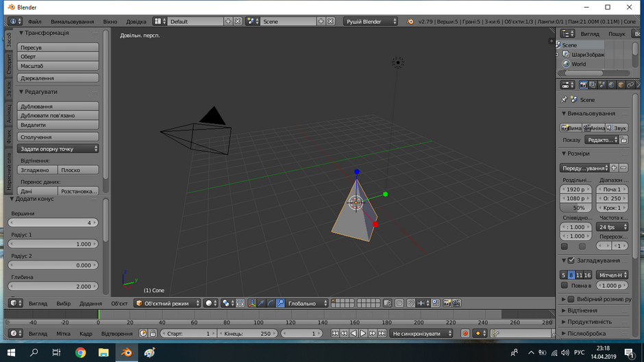Open the Object properties cube tab

621,85
